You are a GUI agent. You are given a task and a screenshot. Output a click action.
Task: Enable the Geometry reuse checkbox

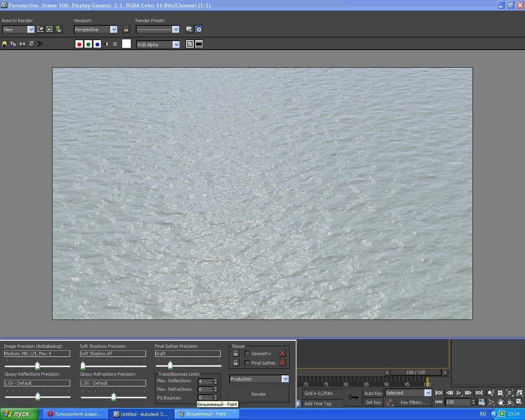(247, 353)
